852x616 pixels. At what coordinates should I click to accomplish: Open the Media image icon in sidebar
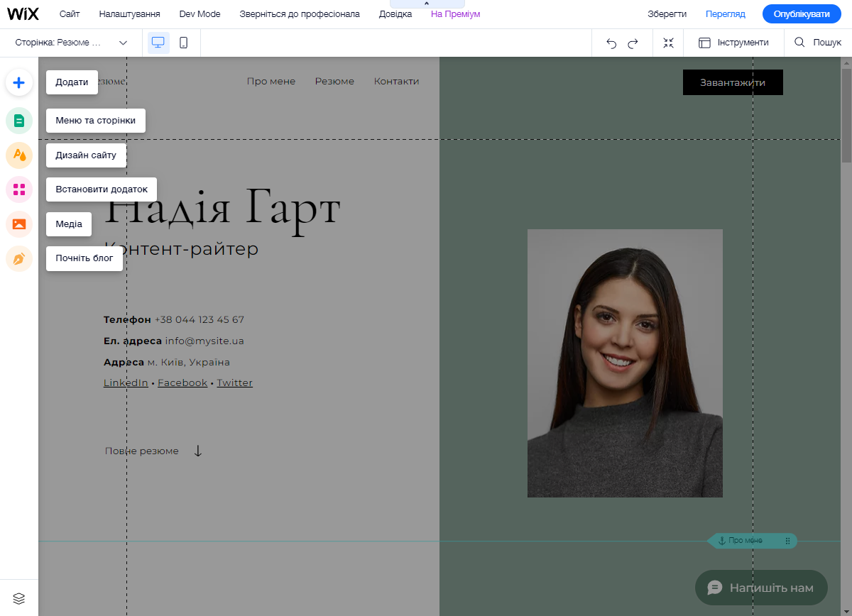19,224
